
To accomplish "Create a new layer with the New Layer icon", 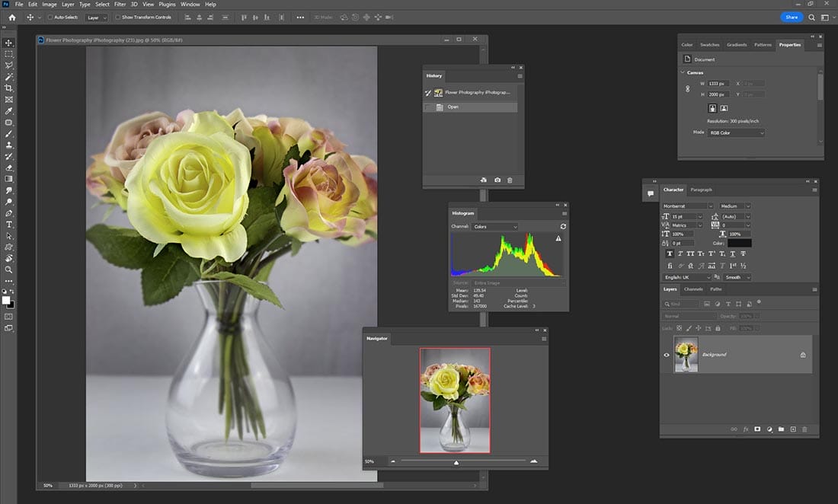I will 793,429.
